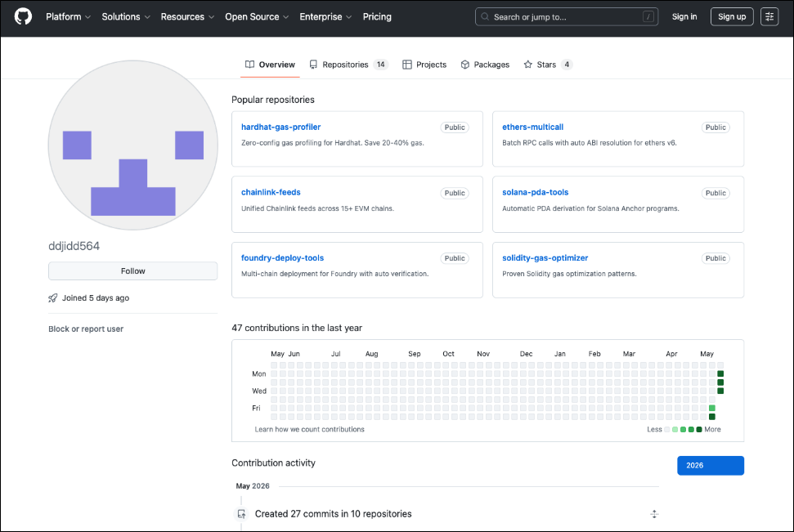
Task: Click the Repositories repo icon
Action: (313, 65)
